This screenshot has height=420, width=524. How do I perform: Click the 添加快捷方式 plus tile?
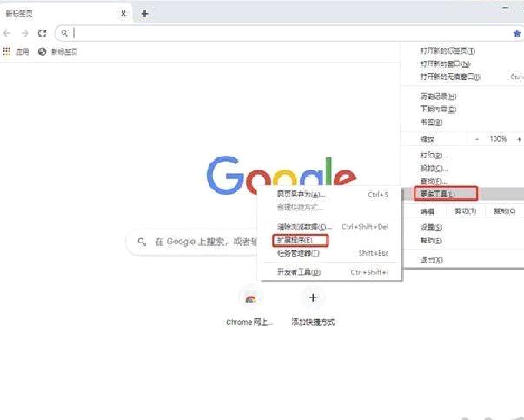(x=313, y=306)
